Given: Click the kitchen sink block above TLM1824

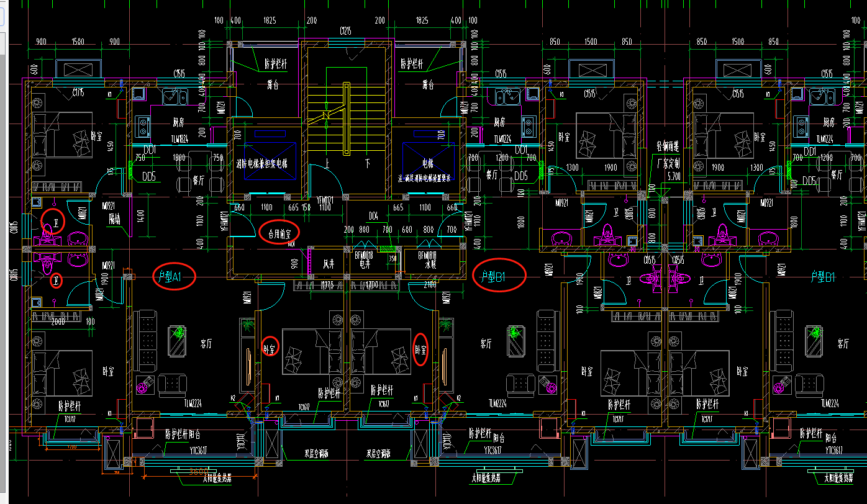Looking at the screenshot, I should (176, 96).
